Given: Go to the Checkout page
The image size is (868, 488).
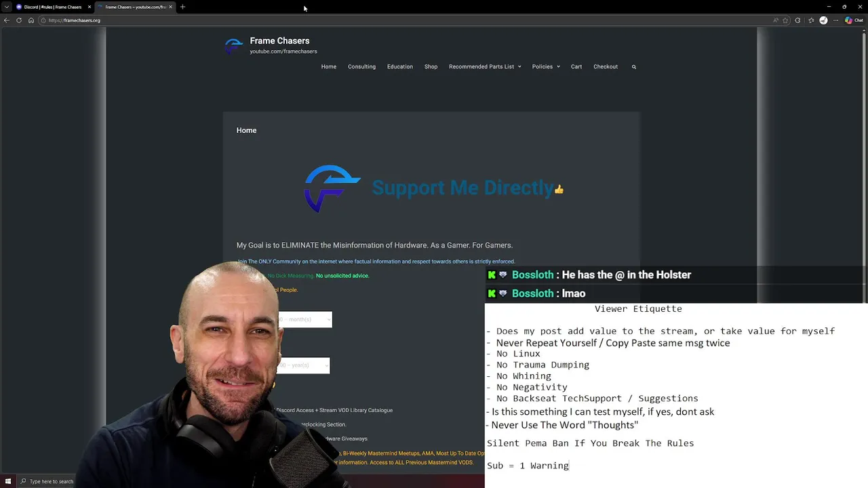Looking at the screenshot, I should click(x=606, y=66).
